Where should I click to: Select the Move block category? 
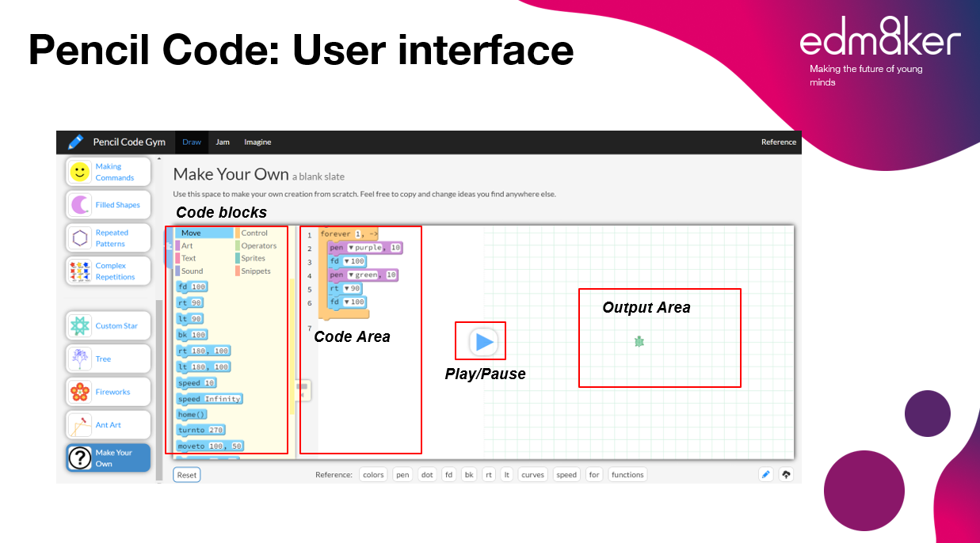point(204,234)
